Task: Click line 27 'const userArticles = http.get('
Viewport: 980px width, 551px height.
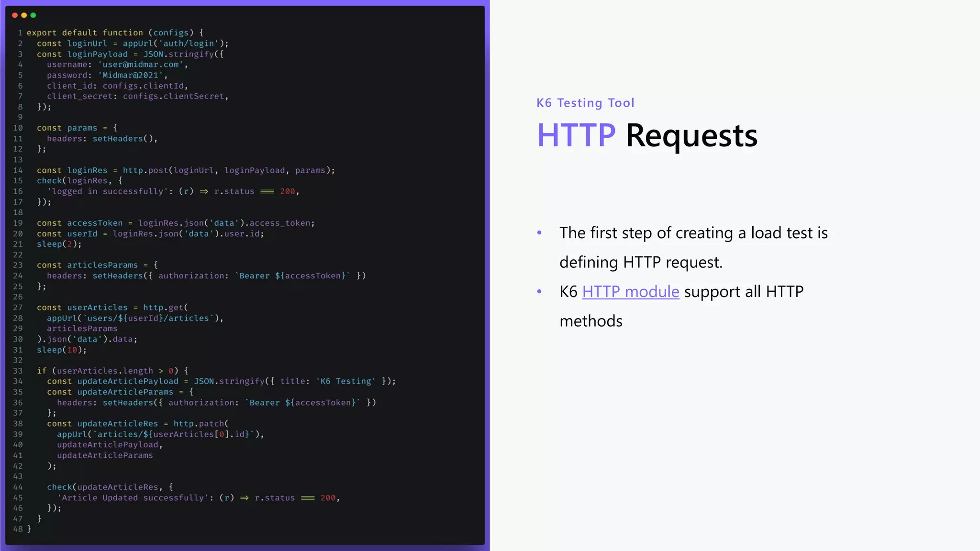Action: click(112, 308)
